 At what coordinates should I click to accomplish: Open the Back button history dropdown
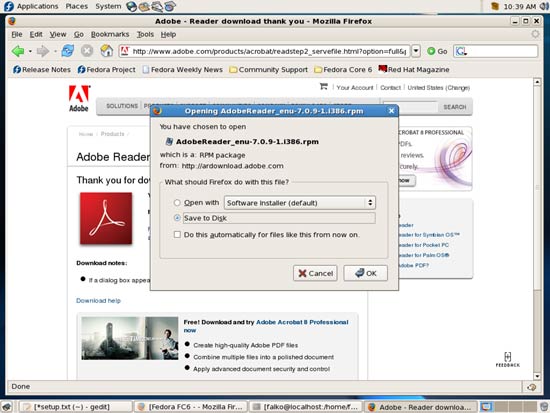point(30,52)
